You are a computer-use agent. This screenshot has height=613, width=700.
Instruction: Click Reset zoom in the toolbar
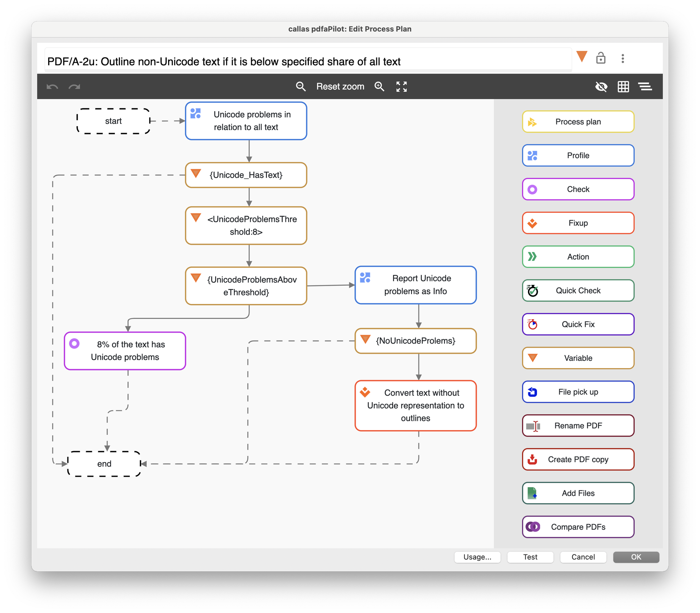(x=340, y=87)
